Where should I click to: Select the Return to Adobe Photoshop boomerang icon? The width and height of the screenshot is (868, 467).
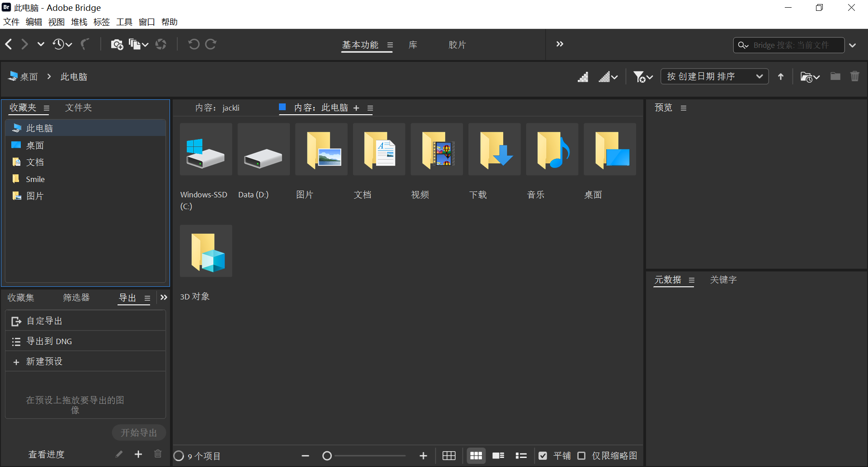[x=85, y=44]
